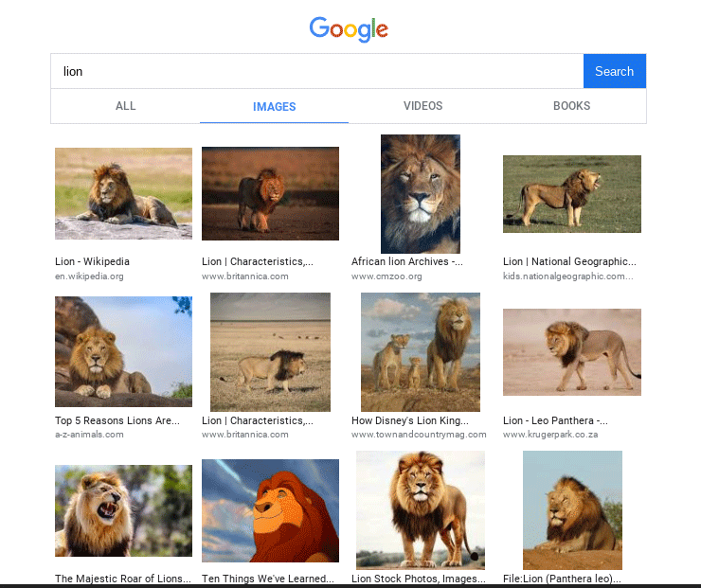This screenshot has height=588, width=701.
Task: Click the en.wikipedia.org source text
Action: [89, 276]
